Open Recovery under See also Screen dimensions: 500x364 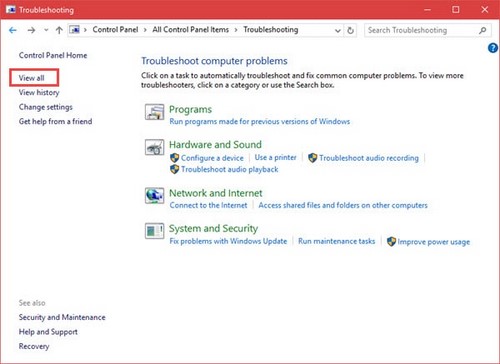34,346
